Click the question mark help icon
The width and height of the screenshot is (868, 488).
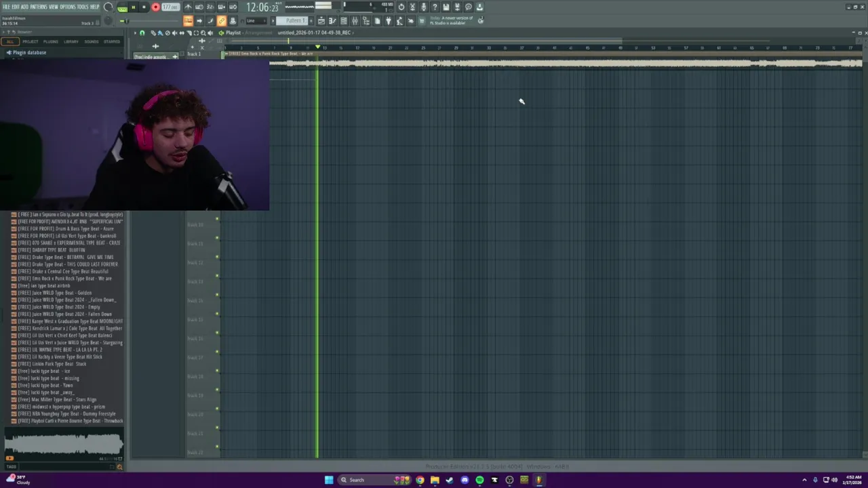[435, 7]
